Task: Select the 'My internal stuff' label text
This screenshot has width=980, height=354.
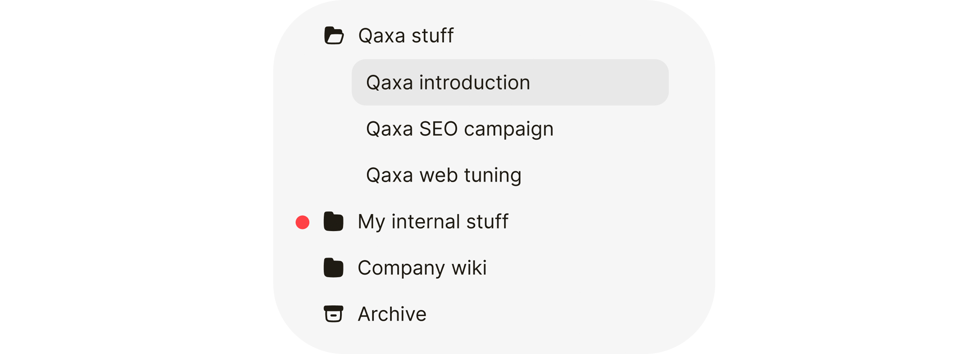Action: (x=433, y=221)
